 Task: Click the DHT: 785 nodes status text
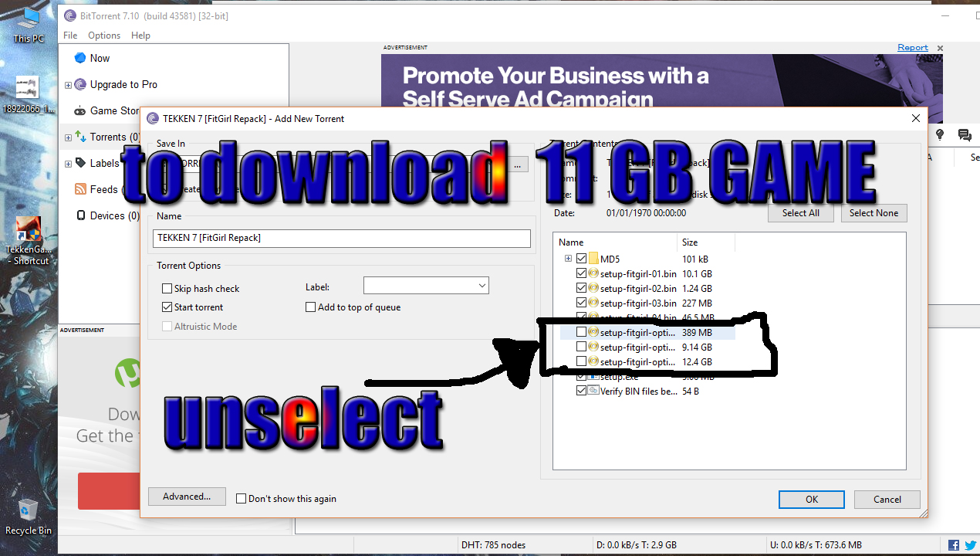(493, 545)
